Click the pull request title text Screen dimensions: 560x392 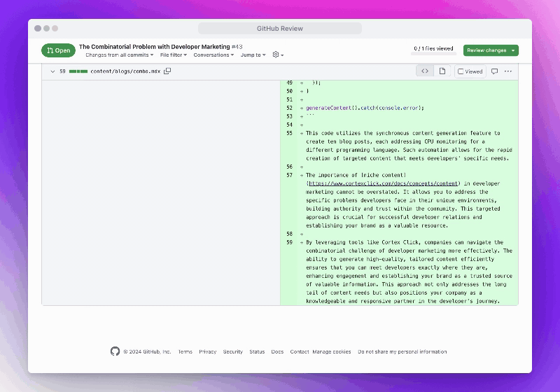[x=154, y=47]
